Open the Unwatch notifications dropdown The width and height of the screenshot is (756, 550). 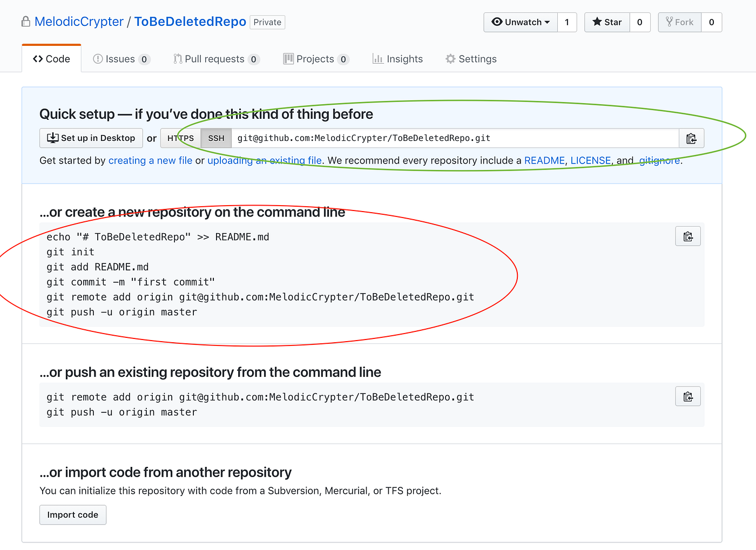(x=521, y=22)
